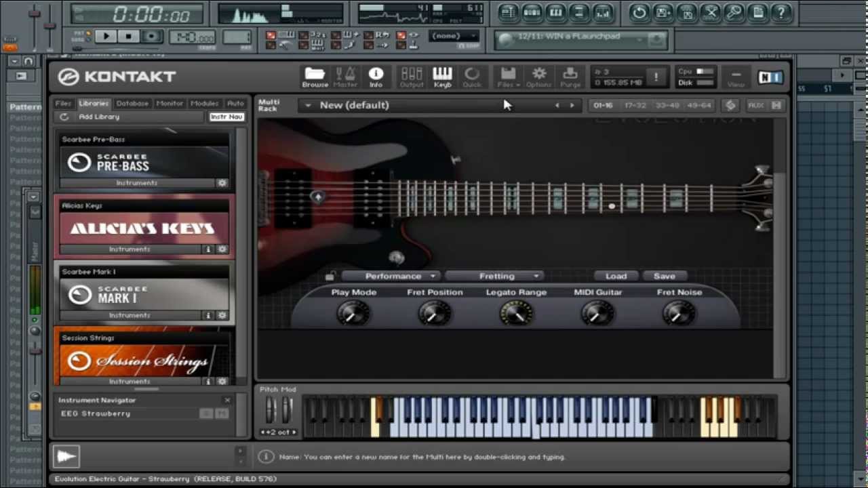The image size is (868, 488).
Task: Open the Fretting dropdown
Action: pyautogui.click(x=494, y=276)
